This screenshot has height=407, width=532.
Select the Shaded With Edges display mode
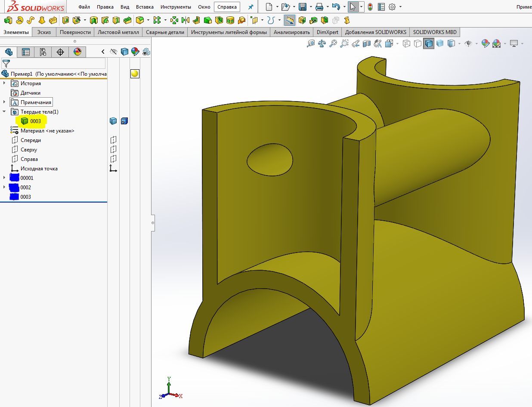(x=427, y=43)
